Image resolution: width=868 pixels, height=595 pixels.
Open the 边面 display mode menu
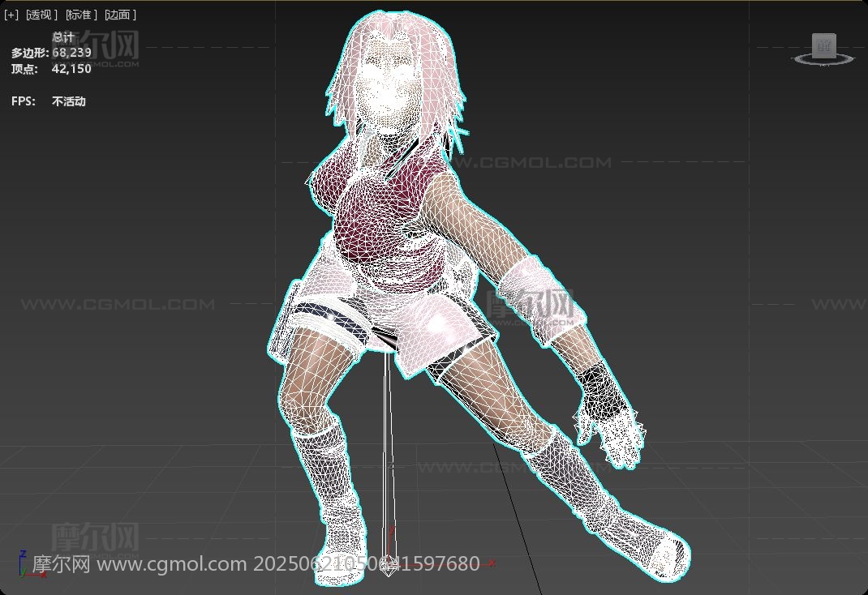pos(120,15)
